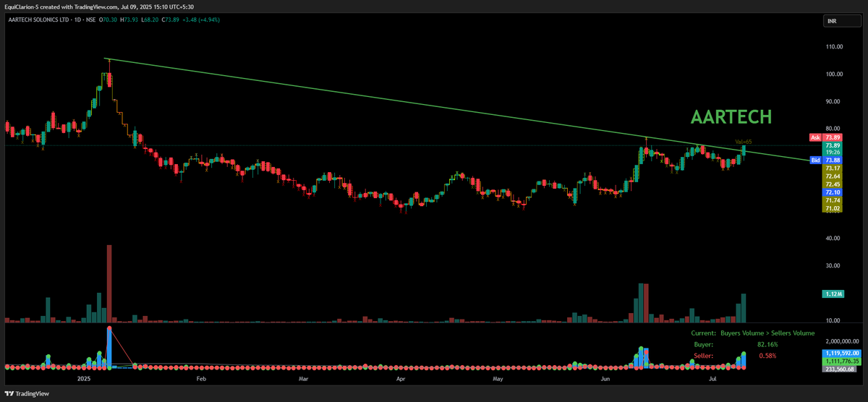Click the Jun time axis label
Image resolution: width=868 pixels, height=402 pixels.
tap(605, 378)
